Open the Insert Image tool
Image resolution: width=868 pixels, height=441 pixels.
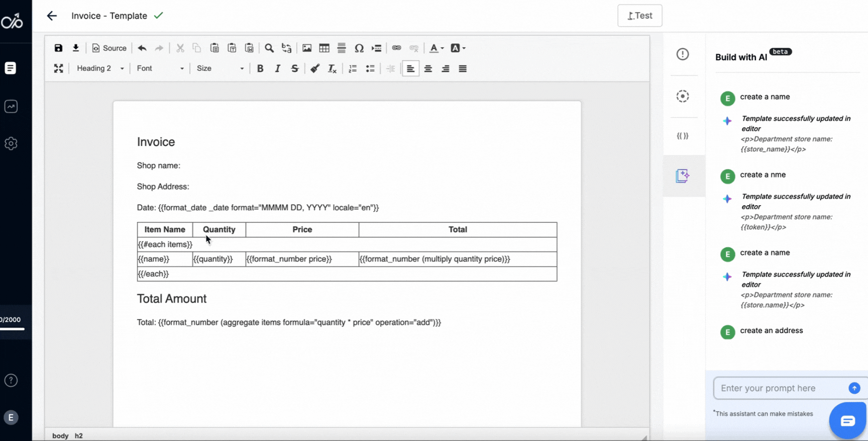[307, 48]
